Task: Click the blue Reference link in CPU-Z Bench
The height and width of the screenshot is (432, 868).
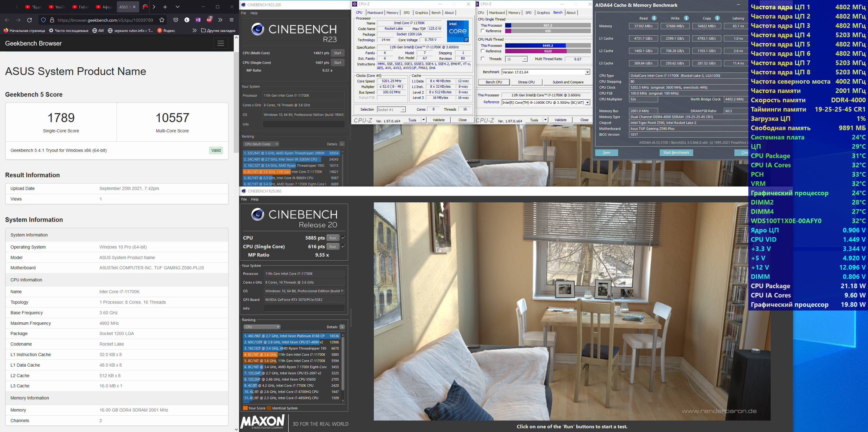Action: point(491,103)
